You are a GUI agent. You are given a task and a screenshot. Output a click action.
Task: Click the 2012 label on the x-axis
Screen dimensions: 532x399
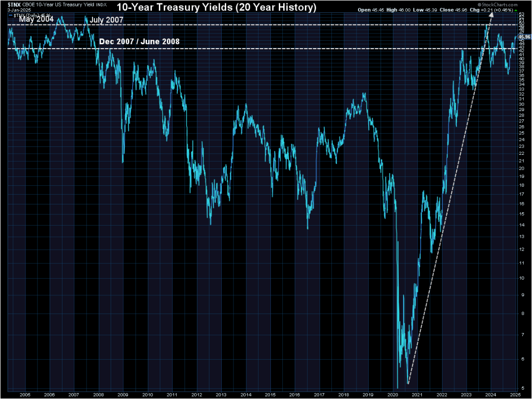pos(197,395)
